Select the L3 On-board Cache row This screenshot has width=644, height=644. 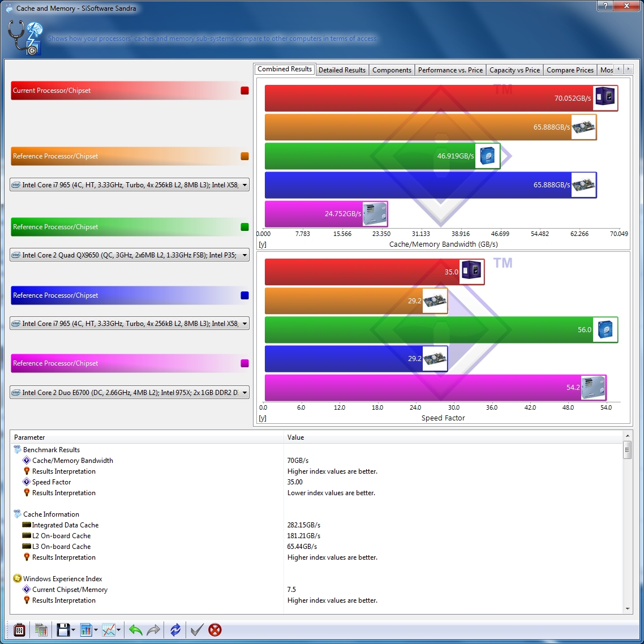pos(316,546)
